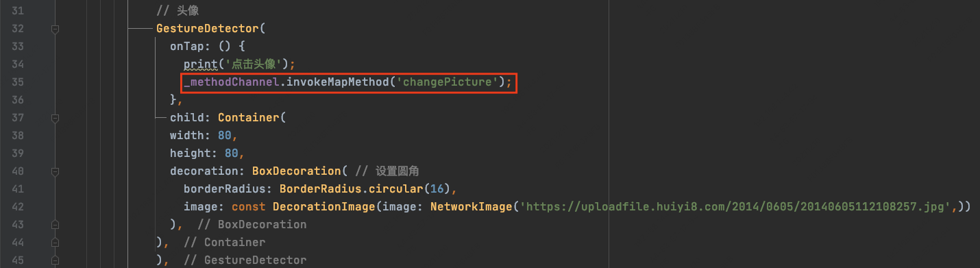Collapse the GestureDetector fold on line 32
980x268 pixels.
click(x=55, y=29)
